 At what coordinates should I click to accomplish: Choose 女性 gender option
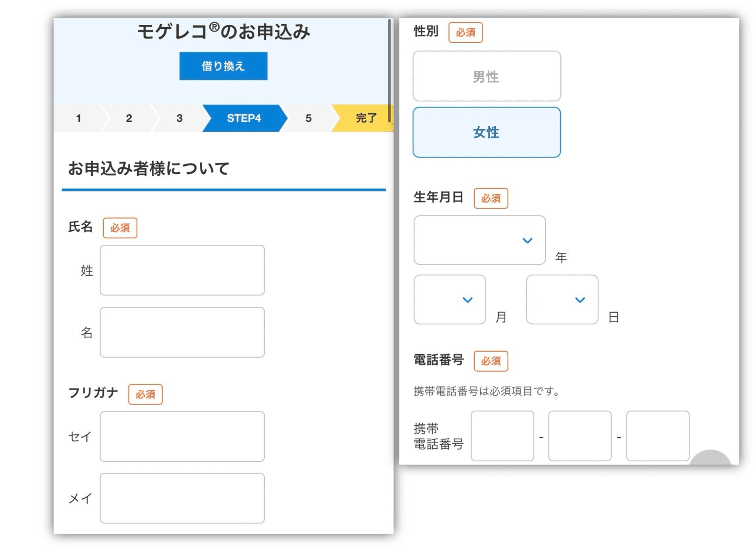coord(487,132)
